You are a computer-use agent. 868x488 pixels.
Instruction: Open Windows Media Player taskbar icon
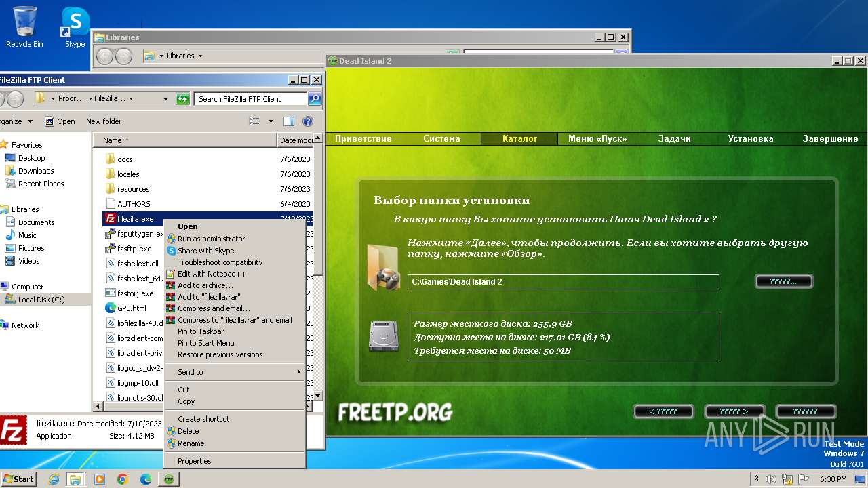tap(100, 479)
